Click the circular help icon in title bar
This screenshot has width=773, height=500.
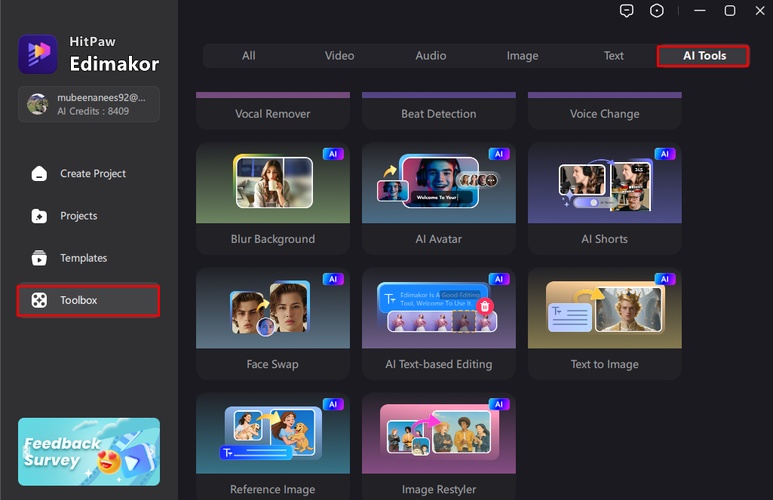(x=657, y=11)
